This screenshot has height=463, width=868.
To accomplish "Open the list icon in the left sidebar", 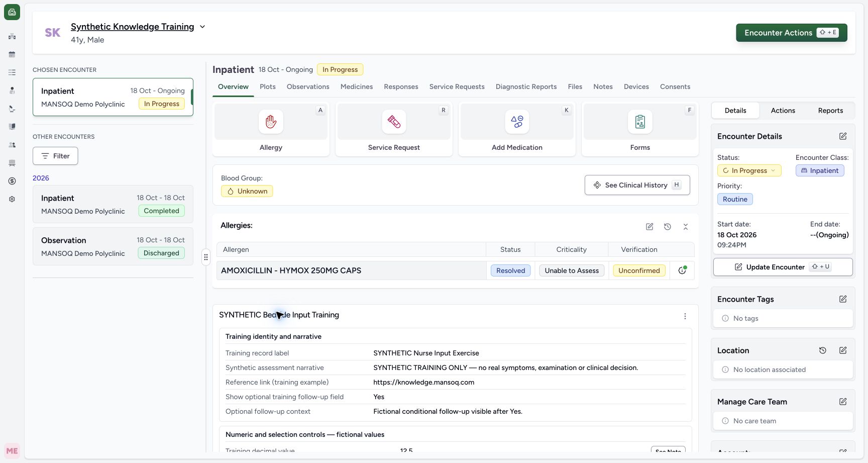I will pyautogui.click(x=12, y=72).
